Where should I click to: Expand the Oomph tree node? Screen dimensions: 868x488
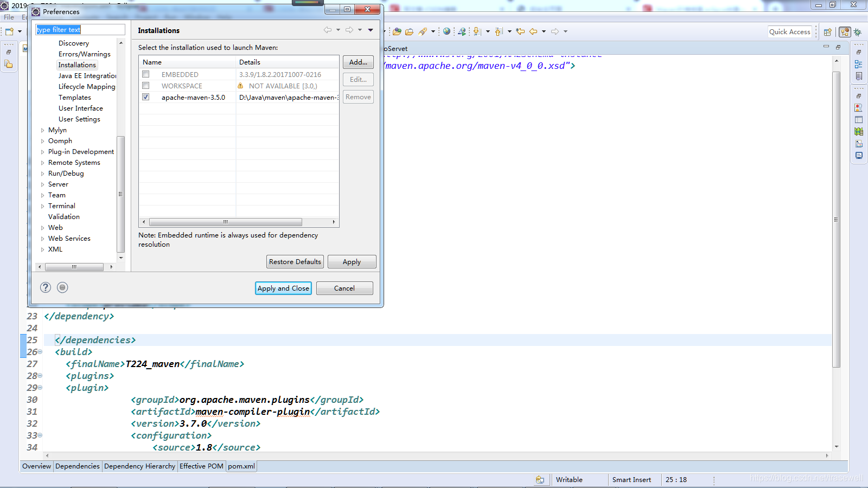tap(42, 141)
